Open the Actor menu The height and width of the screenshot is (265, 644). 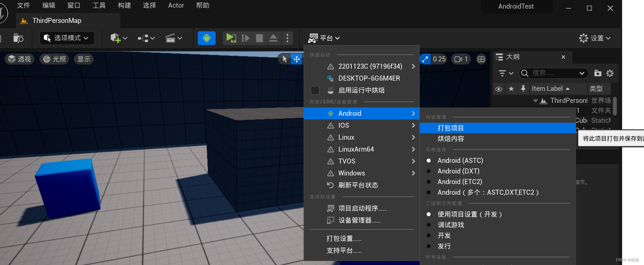176,5
